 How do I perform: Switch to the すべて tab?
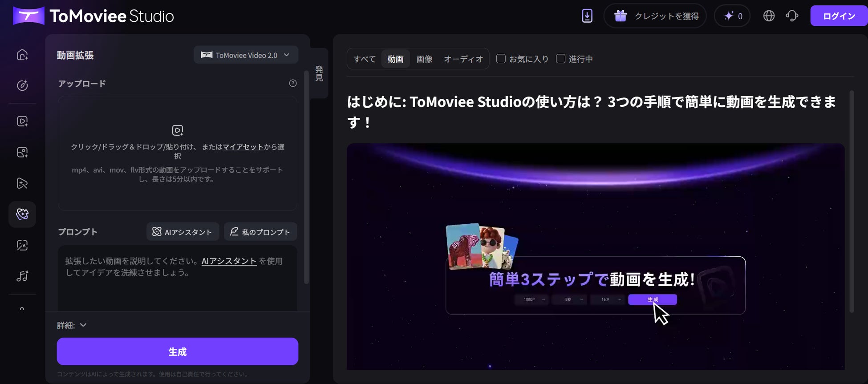(x=365, y=59)
